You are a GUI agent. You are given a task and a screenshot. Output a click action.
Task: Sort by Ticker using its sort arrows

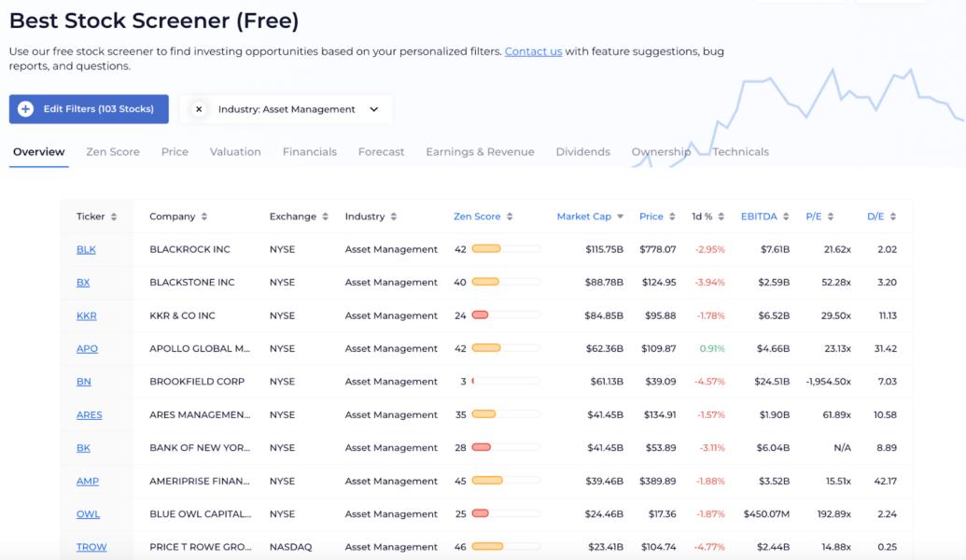[x=113, y=217]
